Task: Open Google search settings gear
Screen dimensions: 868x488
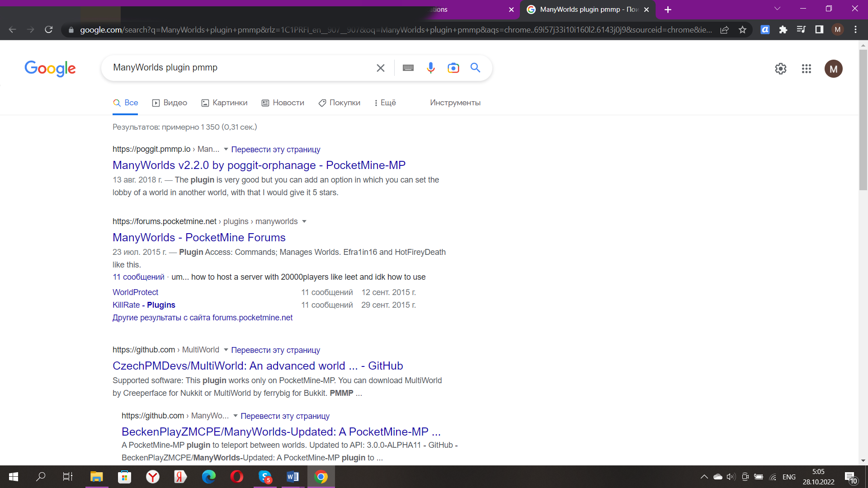Action: point(781,69)
